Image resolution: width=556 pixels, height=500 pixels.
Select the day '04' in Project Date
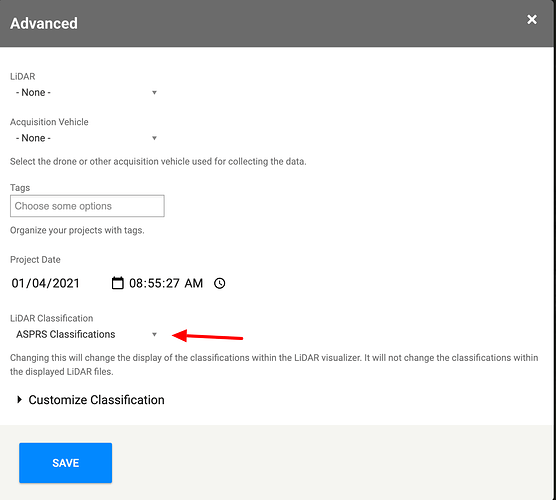(x=40, y=283)
